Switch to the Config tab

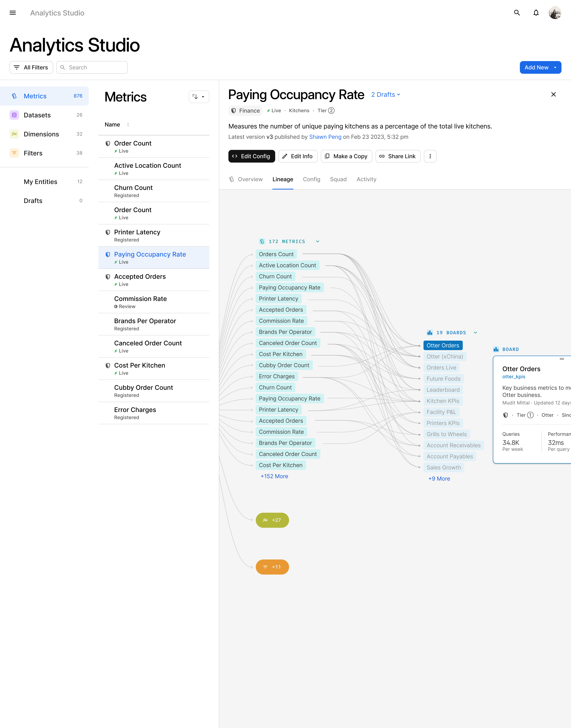pos(311,179)
